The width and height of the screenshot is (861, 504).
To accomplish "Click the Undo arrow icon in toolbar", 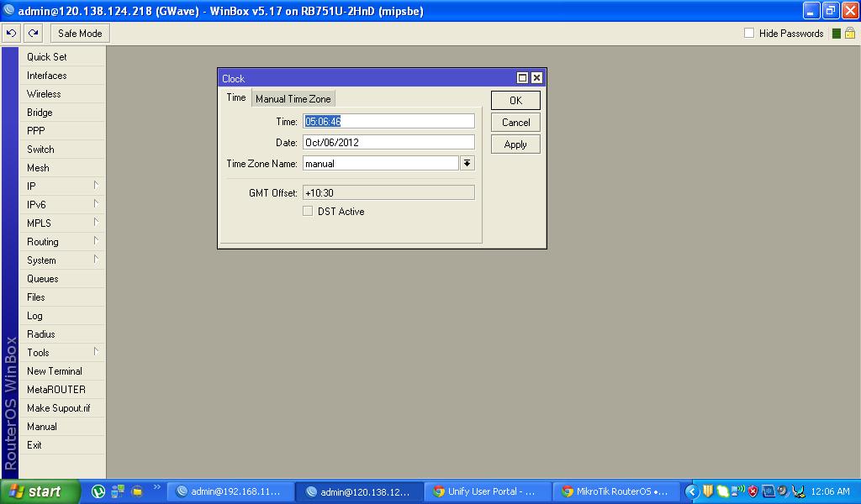I will point(11,34).
